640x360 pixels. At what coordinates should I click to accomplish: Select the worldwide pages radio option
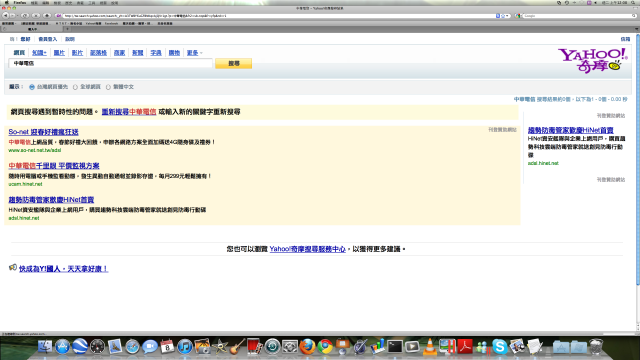[75, 87]
